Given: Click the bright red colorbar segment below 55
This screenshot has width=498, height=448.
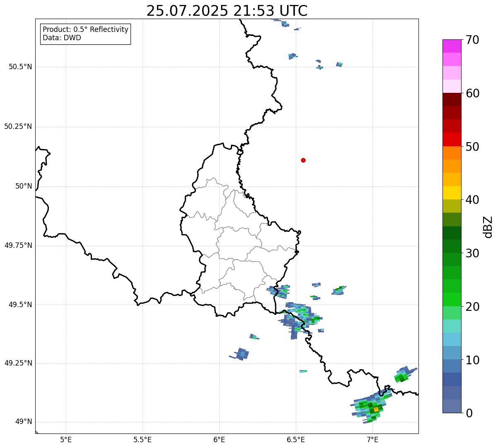Looking at the screenshot, I should click(452, 140).
